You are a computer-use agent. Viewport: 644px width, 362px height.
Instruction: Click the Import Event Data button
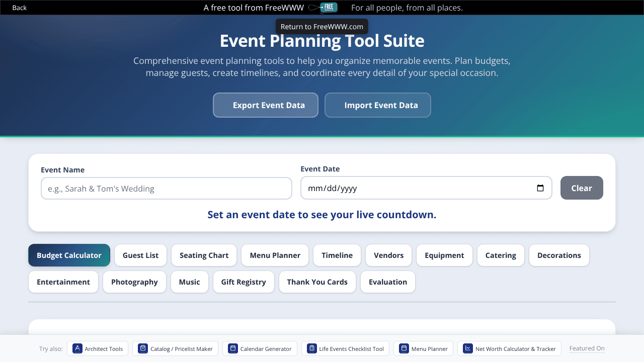[x=378, y=105]
